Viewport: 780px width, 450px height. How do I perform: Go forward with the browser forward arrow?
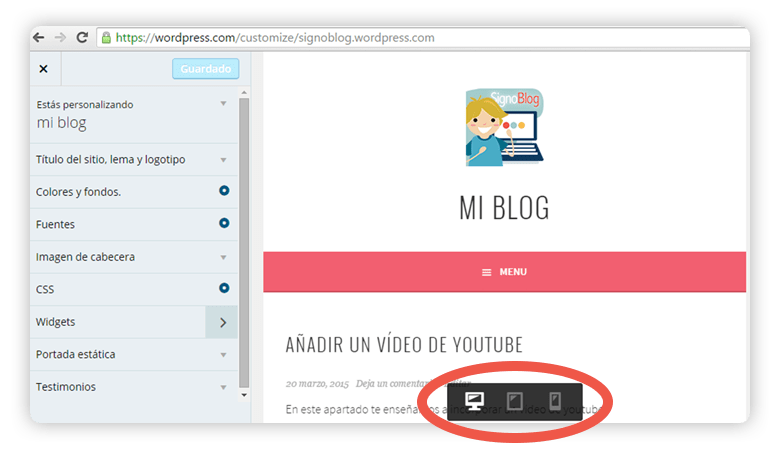pos(60,38)
